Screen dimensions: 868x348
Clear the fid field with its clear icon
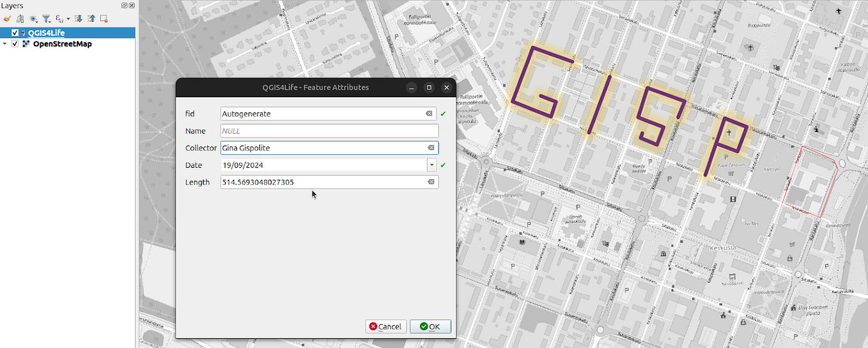click(430, 113)
